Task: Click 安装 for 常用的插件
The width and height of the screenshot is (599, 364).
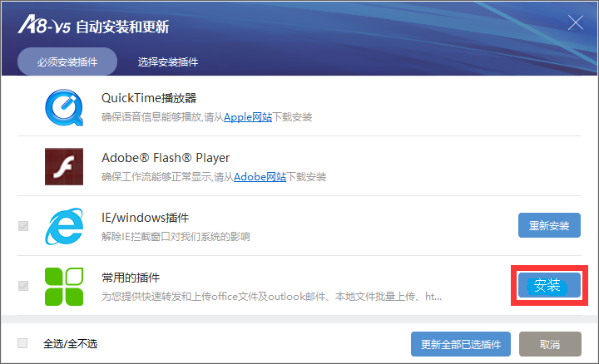Action: [x=549, y=285]
